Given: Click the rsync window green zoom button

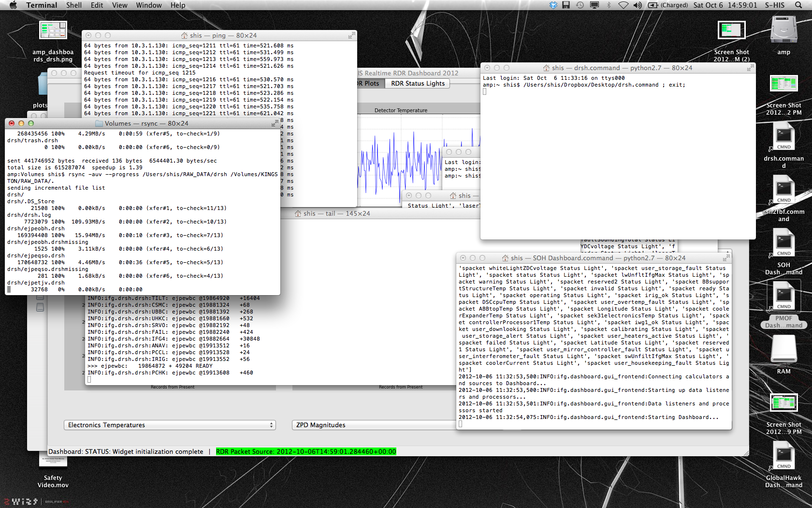Looking at the screenshot, I should pos(31,123).
